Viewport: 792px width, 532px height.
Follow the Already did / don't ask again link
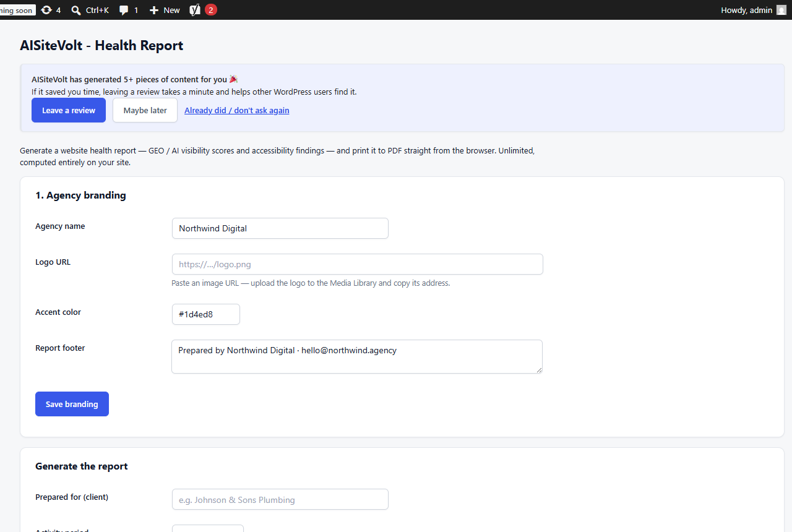pyautogui.click(x=237, y=110)
